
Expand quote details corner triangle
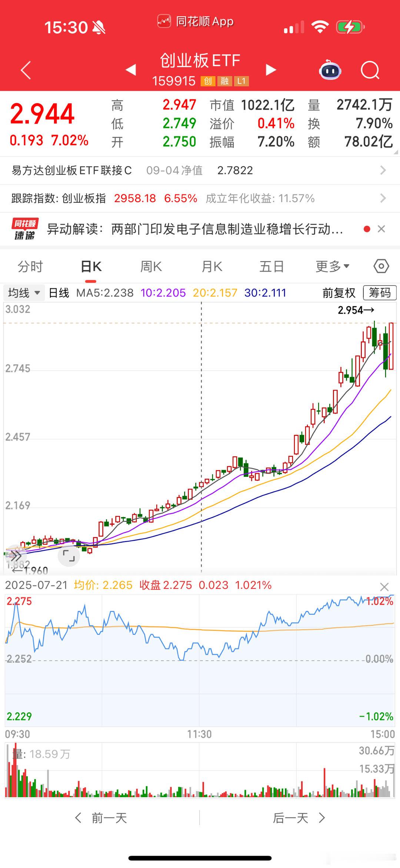tap(396, 152)
